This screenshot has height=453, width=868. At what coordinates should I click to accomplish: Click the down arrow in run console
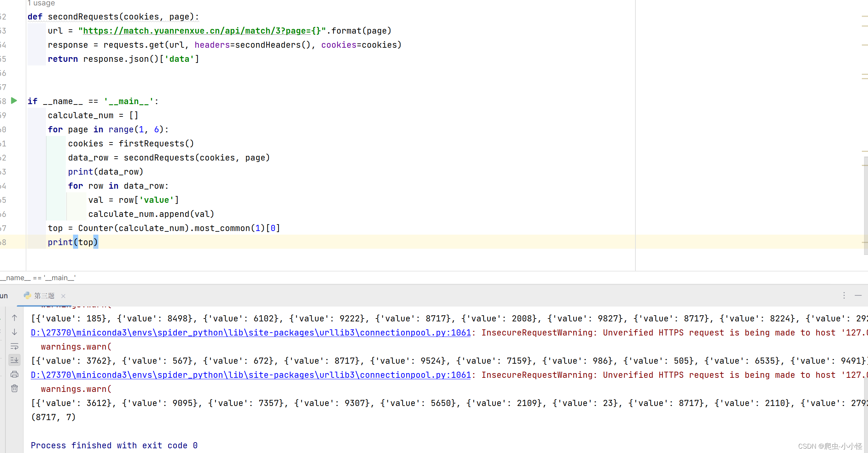point(14,332)
